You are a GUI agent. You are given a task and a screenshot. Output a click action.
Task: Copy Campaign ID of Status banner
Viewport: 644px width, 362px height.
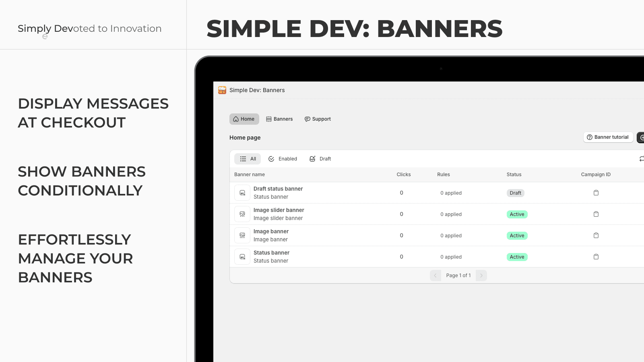click(596, 257)
